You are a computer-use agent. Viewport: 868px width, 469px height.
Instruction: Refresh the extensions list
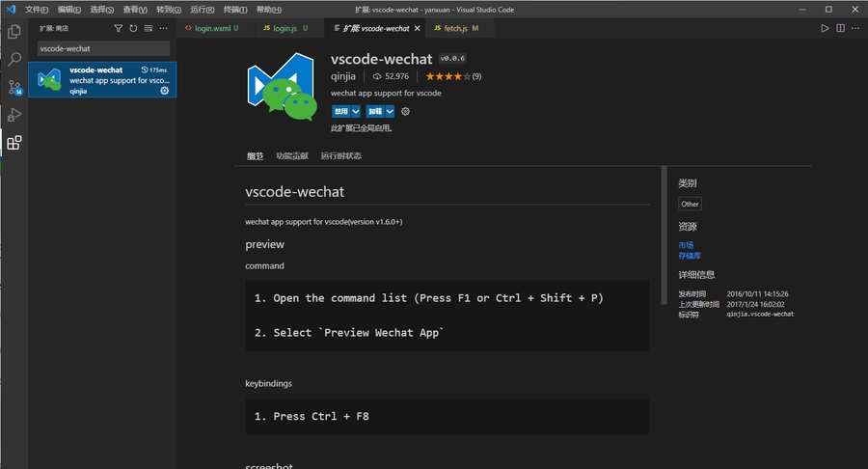(133, 29)
